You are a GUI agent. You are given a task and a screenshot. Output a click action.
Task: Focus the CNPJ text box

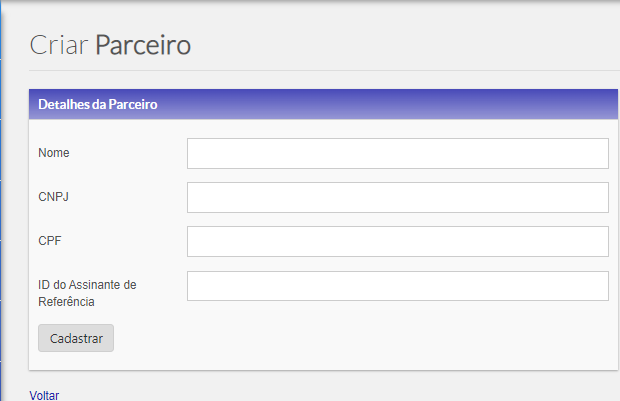click(397, 197)
